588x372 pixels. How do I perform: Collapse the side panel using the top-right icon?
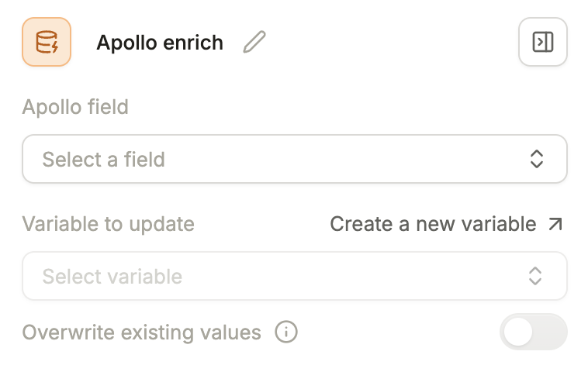542,42
